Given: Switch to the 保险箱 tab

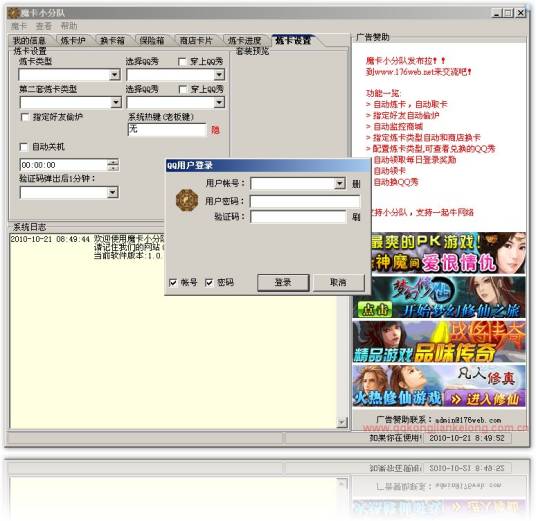Looking at the screenshot, I should click(x=152, y=41).
